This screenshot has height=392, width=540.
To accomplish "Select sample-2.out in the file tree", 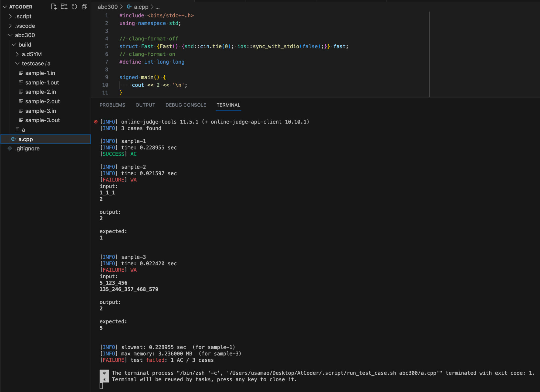I will 43,101.
